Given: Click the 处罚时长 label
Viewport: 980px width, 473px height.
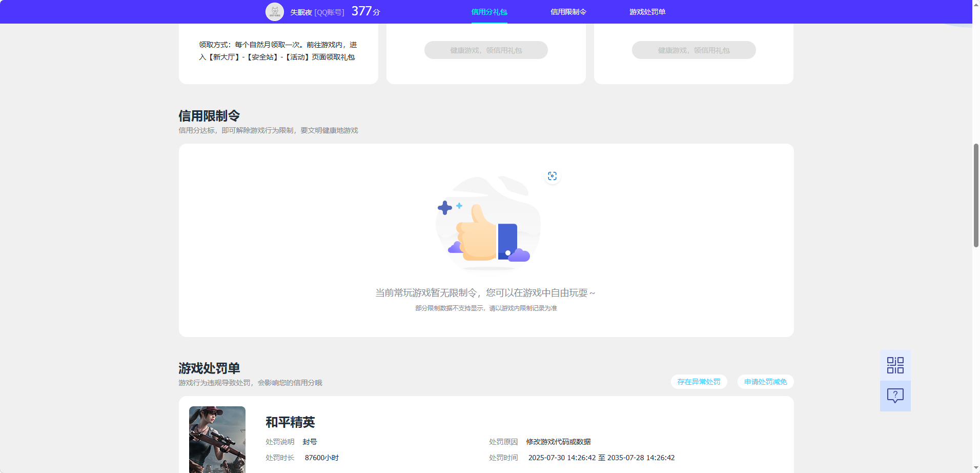Looking at the screenshot, I should click(x=280, y=458).
